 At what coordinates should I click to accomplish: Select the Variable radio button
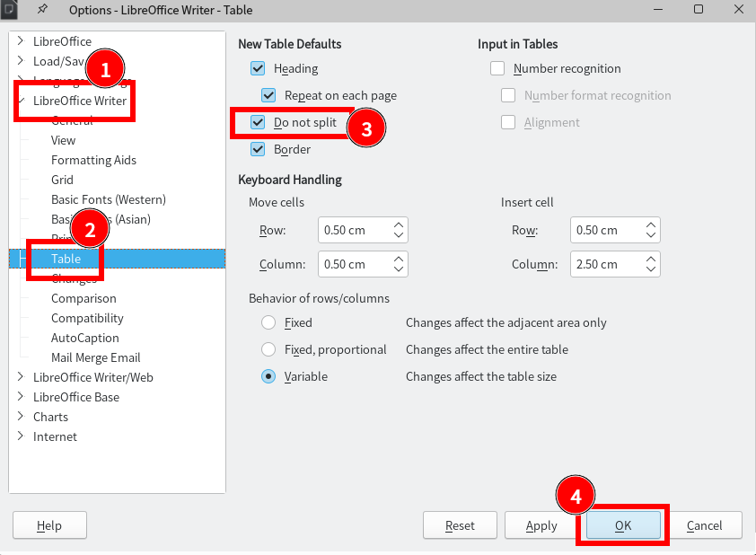[268, 376]
